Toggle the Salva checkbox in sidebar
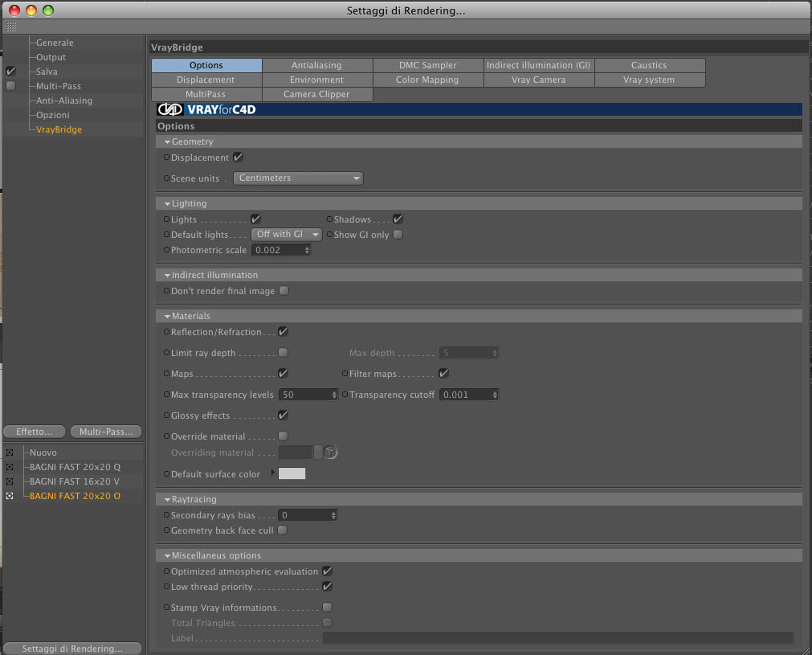This screenshot has width=812, height=655. pyautogui.click(x=10, y=71)
